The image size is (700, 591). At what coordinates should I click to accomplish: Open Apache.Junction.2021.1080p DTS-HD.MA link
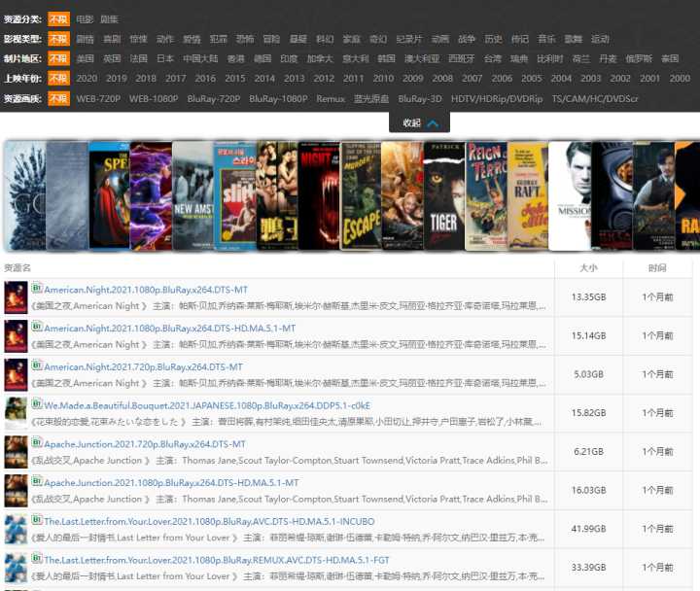(171, 482)
